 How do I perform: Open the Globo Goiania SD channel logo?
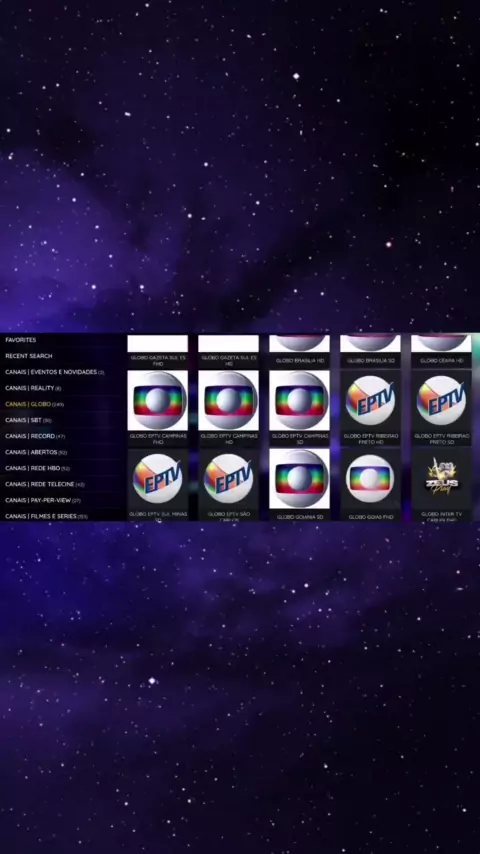(299, 479)
